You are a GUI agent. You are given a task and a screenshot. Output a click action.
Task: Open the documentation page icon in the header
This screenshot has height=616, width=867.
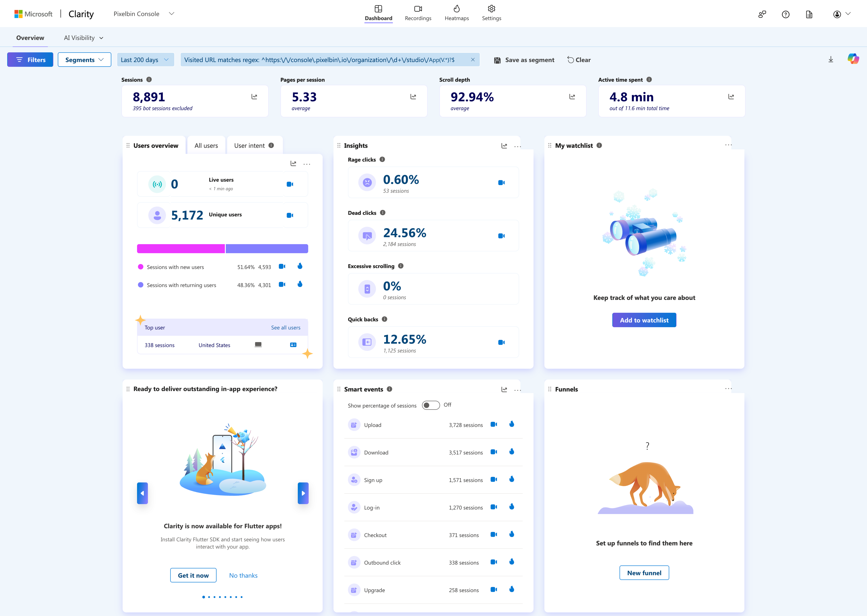(809, 14)
